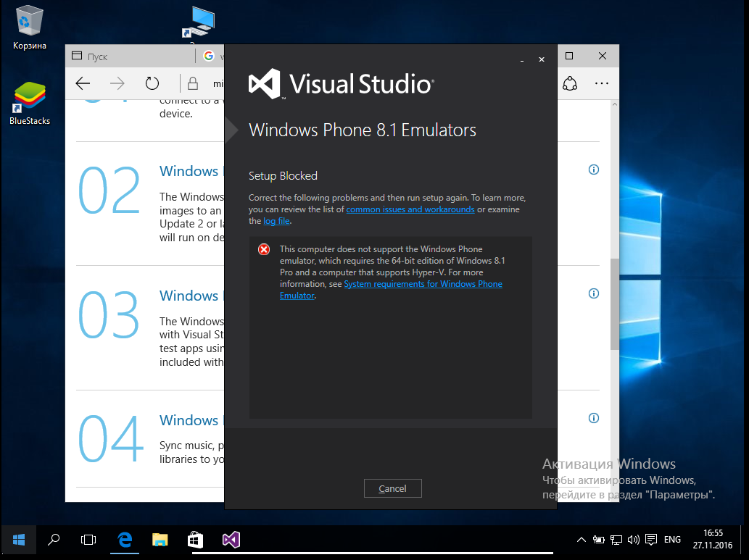Go forward in the Edge browser
The width and height of the screenshot is (749, 560).
click(x=117, y=83)
